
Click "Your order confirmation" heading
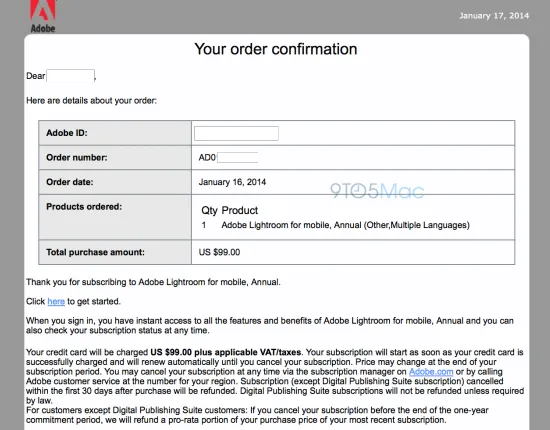[276, 49]
